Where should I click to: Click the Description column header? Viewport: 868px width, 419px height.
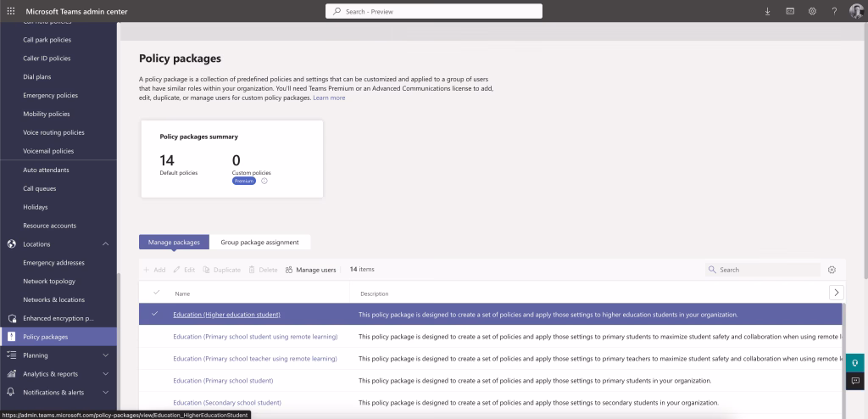[374, 293]
